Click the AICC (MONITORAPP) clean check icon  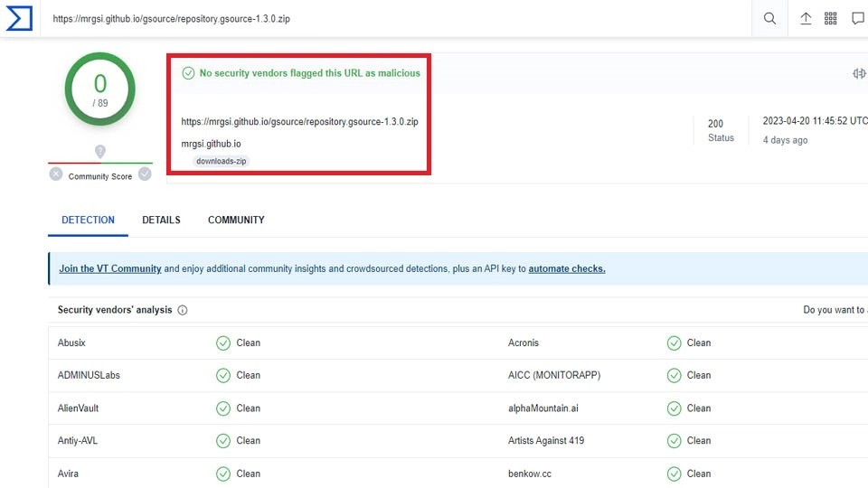[x=674, y=376]
